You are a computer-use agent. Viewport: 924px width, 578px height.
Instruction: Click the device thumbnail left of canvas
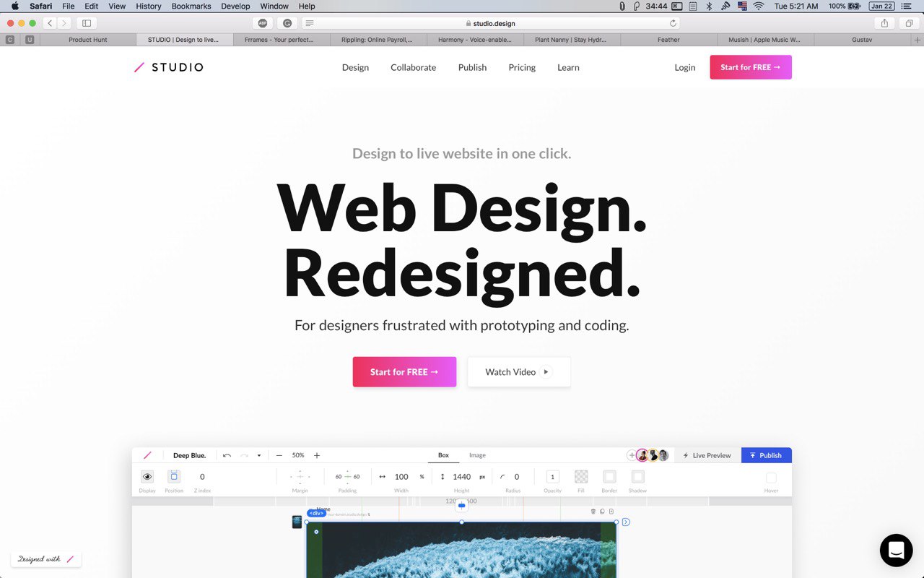[297, 522]
